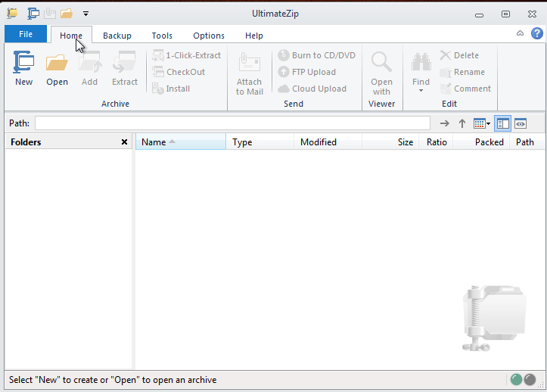Select 1-Click-Extract in the Archive group
This screenshot has height=392, width=547.
(x=187, y=55)
